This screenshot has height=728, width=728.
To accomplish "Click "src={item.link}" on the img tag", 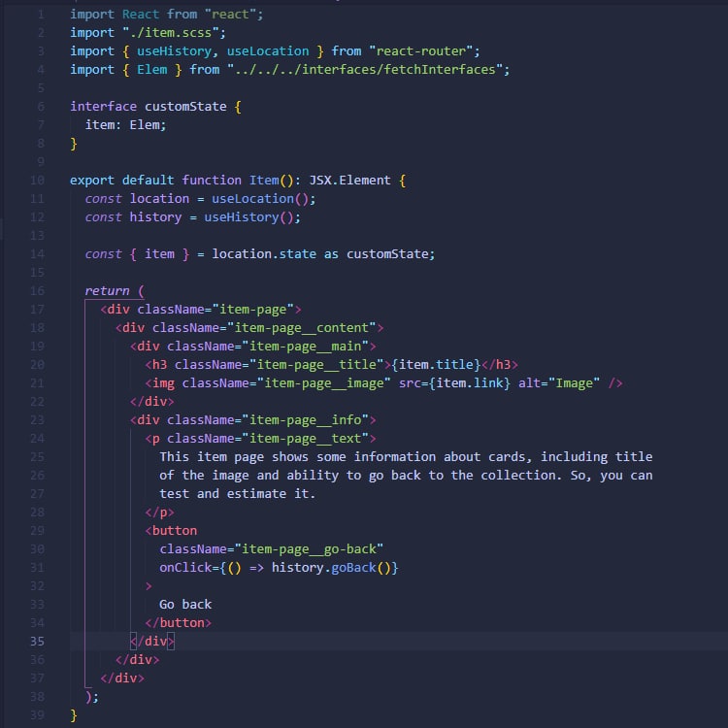I will [454, 383].
